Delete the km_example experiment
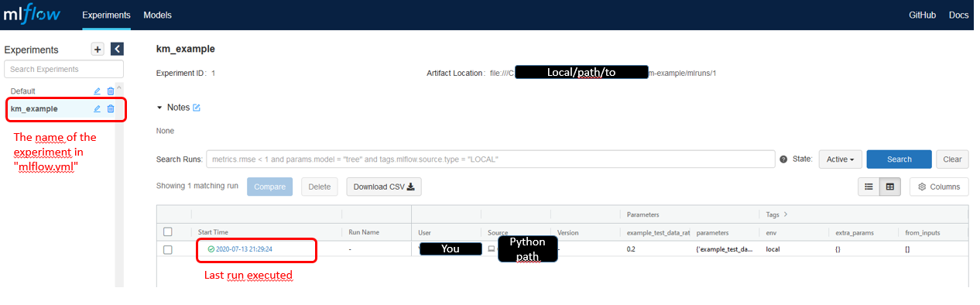980x305 pixels. pos(111,108)
